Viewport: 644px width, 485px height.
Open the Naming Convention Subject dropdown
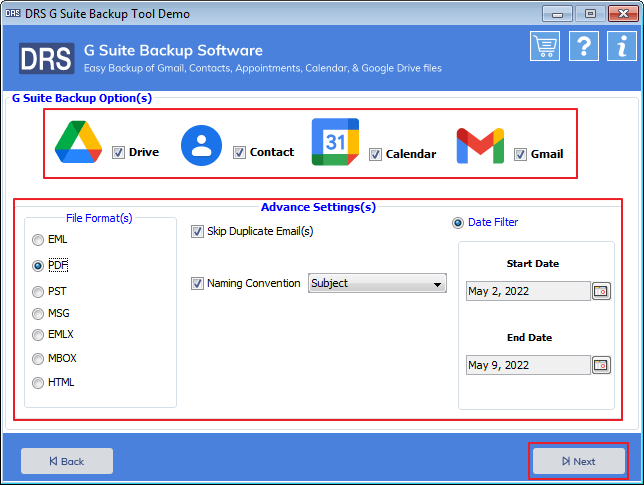pyautogui.click(x=377, y=283)
